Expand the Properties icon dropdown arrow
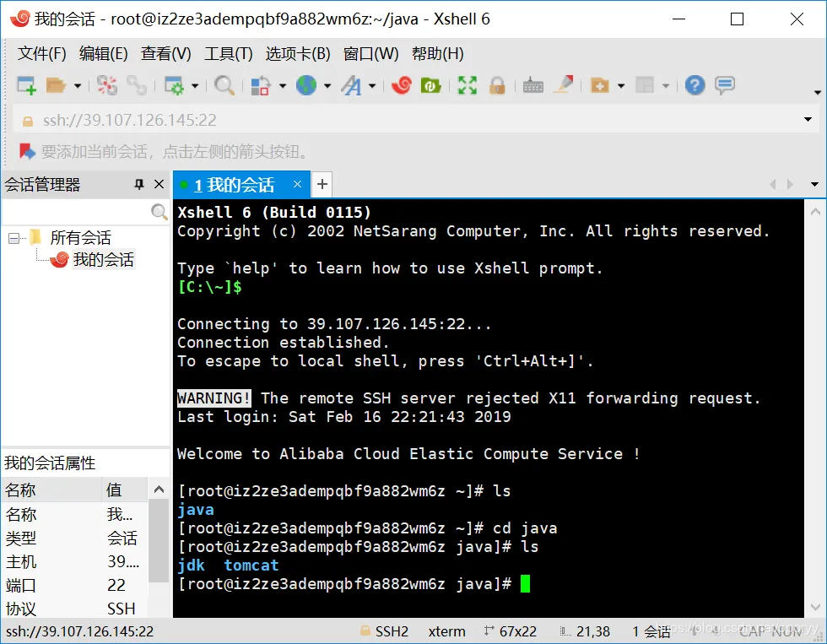The image size is (827, 644). (195, 85)
